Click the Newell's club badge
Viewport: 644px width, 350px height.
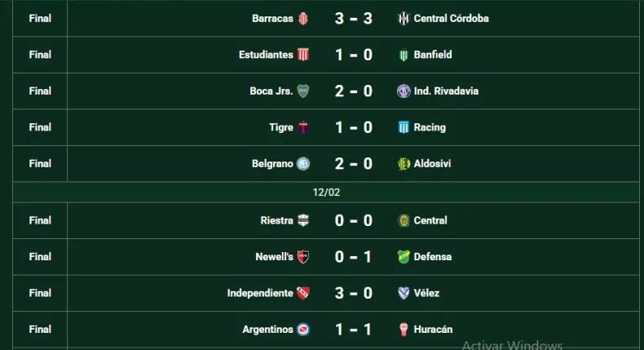click(303, 256)
